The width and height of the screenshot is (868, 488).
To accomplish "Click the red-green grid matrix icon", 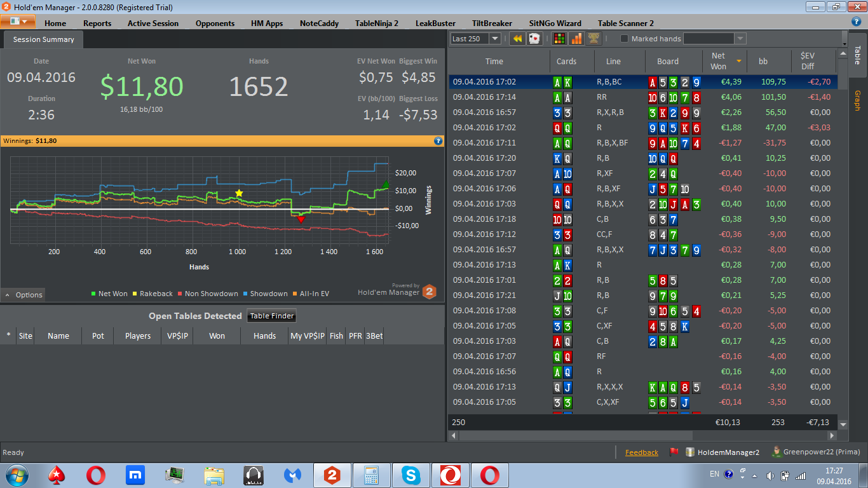I will click(x=559, y=39).
